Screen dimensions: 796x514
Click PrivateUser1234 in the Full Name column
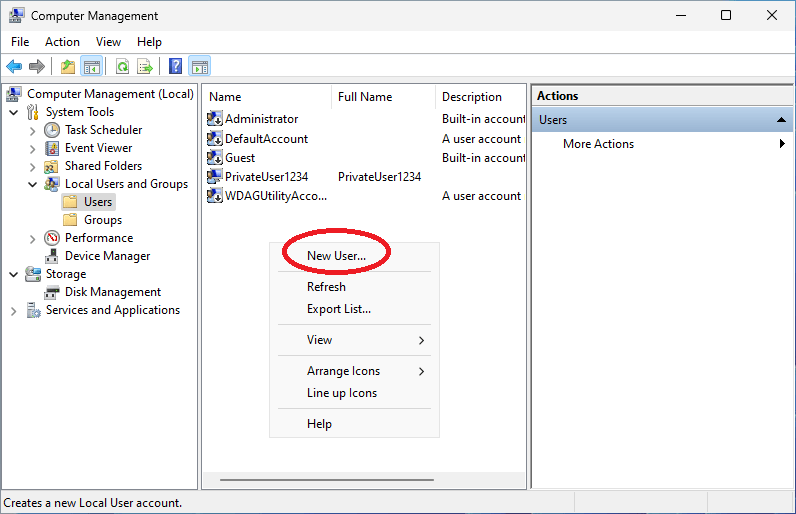[x=379, y=177]
